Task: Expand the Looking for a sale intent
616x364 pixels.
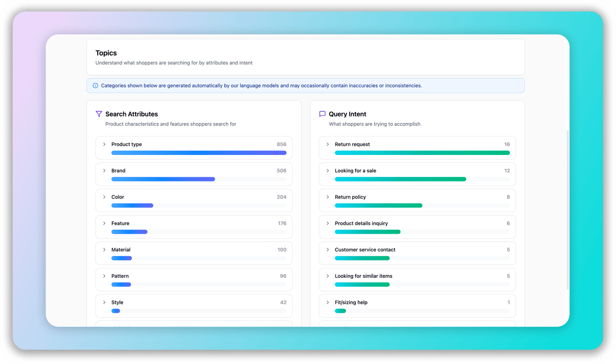Action: 327,171
